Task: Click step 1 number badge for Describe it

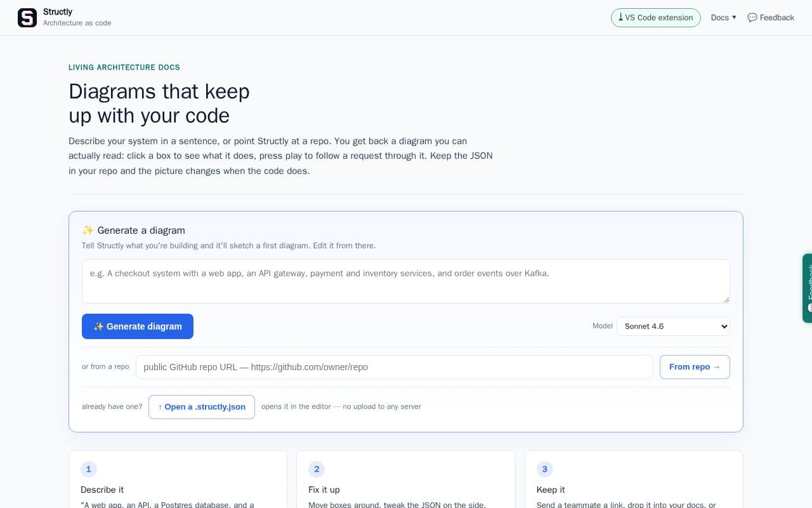Action: pos(88,469)
